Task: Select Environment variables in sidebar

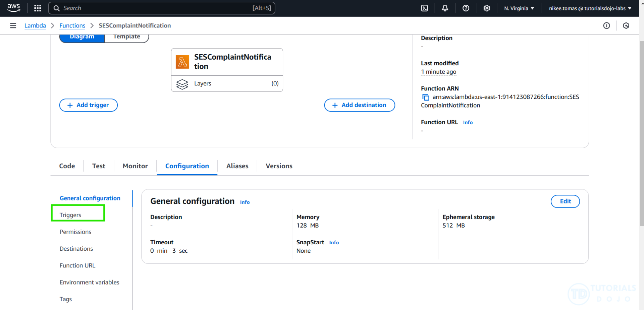Action: click(90, 282)
